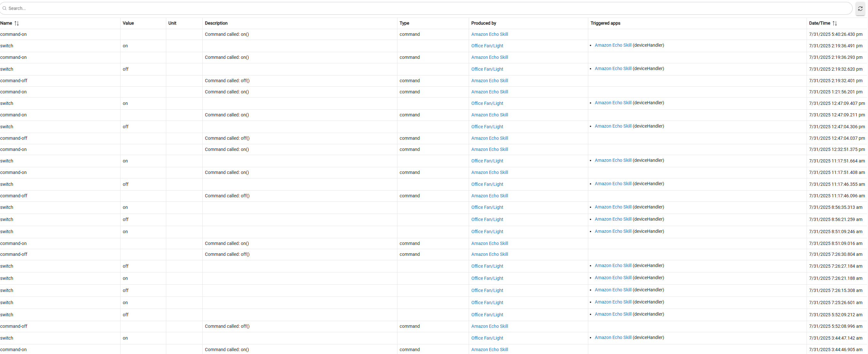Open Amazon Echo Skill producer at 7:26:30.804 am
Image resolution: width=868 pixels, height=354 pixels.
pos(489,255)
